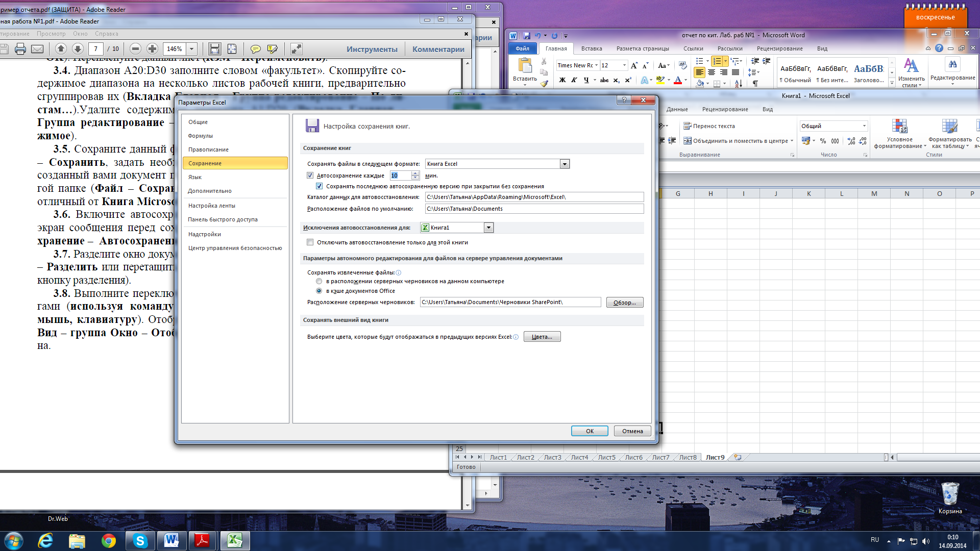Click the email envelope icon in Adobe Reader
This screenshot has height=551, width=980.
[37, 49]
